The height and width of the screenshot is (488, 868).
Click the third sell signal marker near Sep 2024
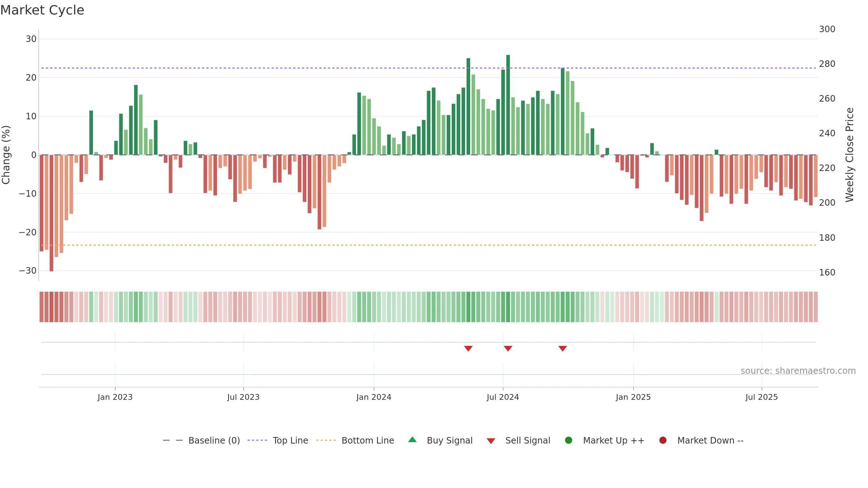[x=562, y=348]
